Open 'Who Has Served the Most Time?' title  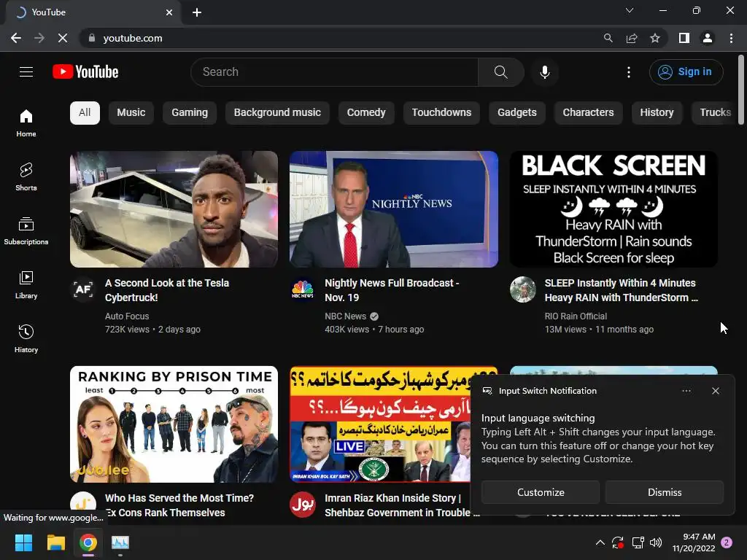tap(179, 505)
